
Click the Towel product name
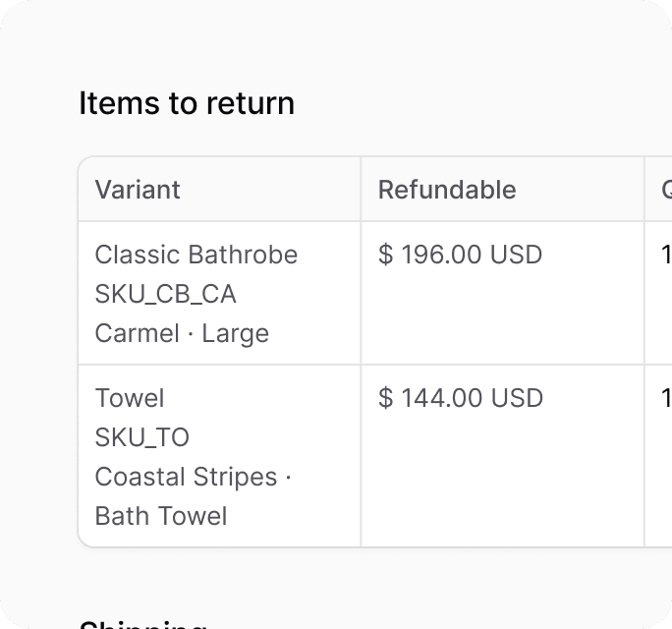(x=130, y=398)
